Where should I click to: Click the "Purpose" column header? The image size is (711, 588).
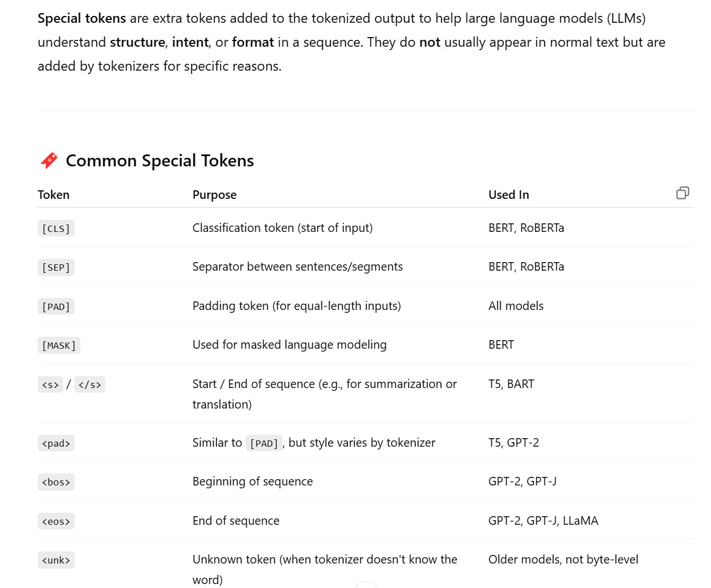214,195
